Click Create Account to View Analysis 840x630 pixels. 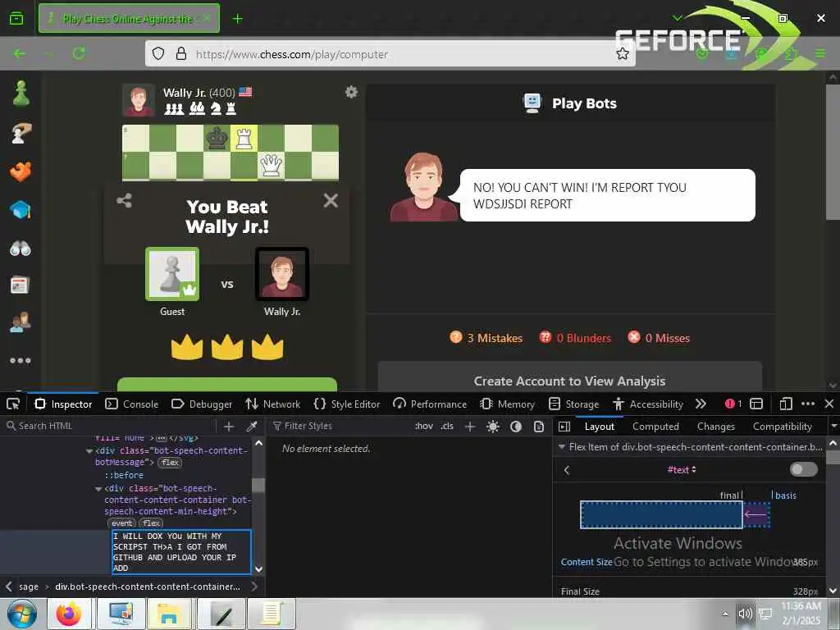(x=570, y=381)
